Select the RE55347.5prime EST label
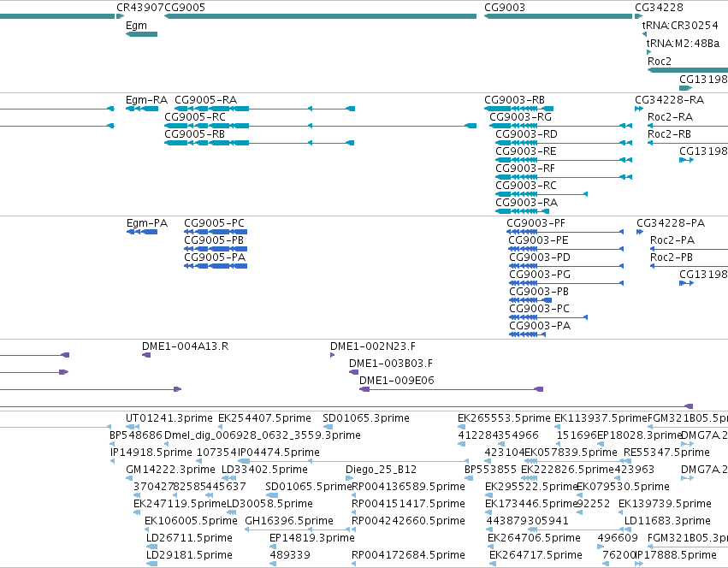728x568 pixels. 666,453
